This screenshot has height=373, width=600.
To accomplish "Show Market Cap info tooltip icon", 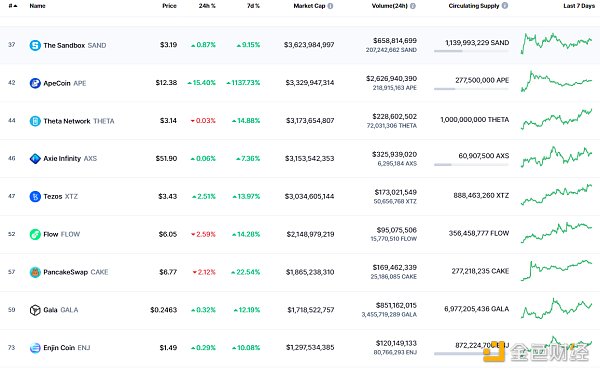I will click(x=330, y=6).
